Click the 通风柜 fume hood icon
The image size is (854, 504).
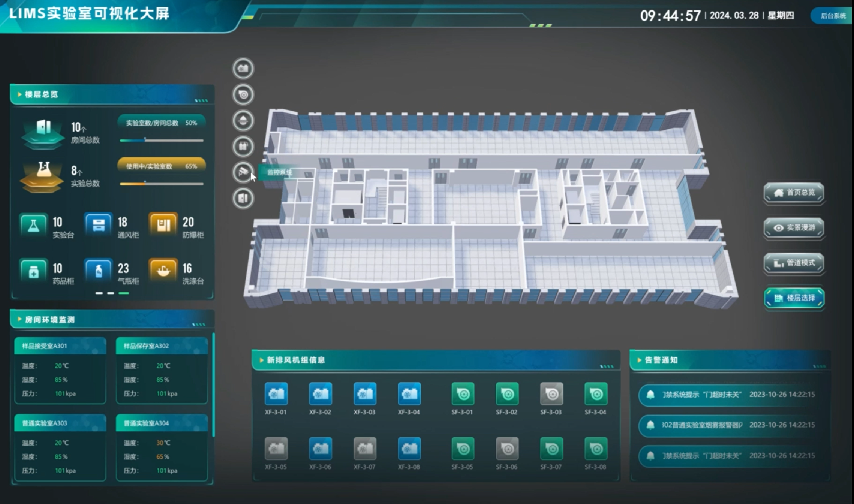[x=98, y=225]
